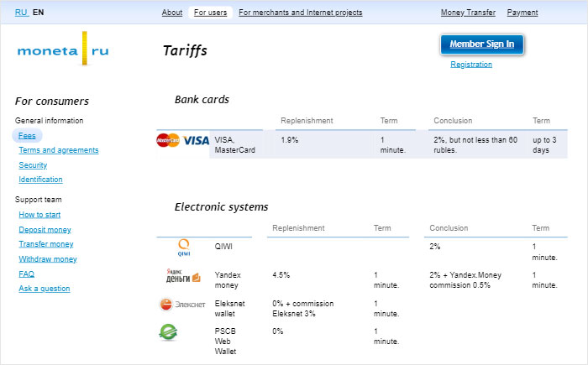Image resolution: width=588 pixels, height=365 pixels.
Task: Open the Security page link
Action: coord(33,165)
